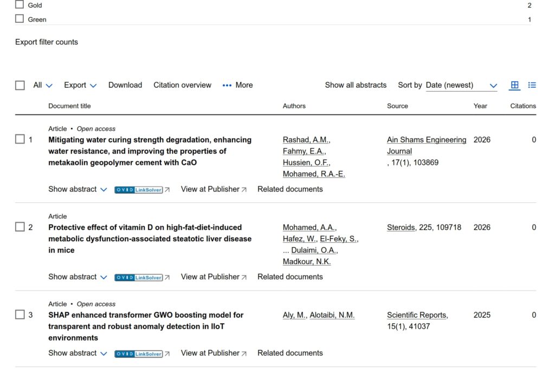
Task: Open View at Publisher for article 1
Action: pyautogui.click(x=214, y=189)
